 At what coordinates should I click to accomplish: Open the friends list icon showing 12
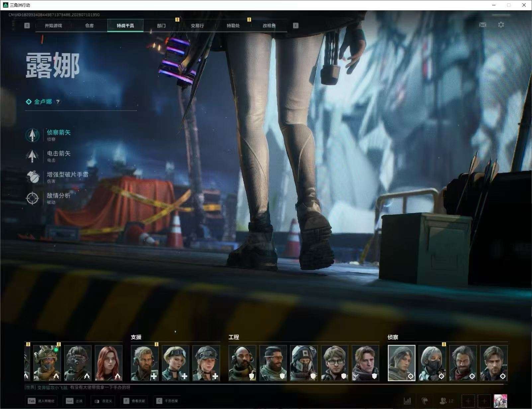pyautogui.click(x=446, y=401)
